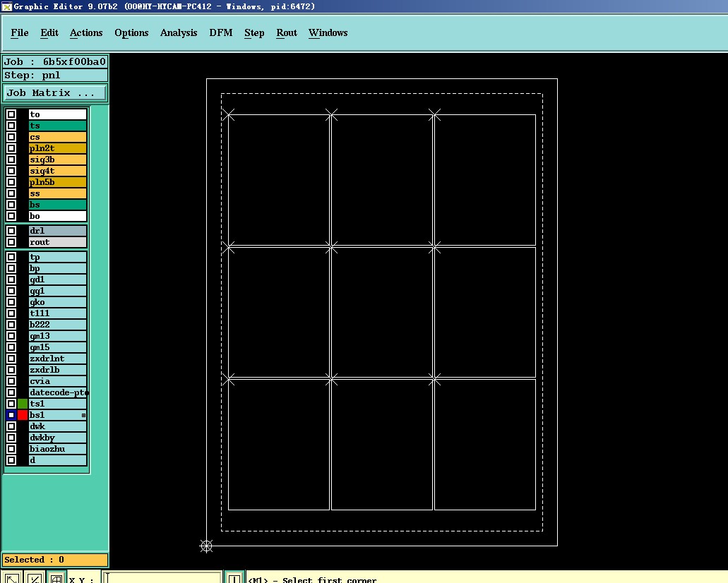Viewport: 728px width, 583px height.
Task: Click the datum origin marker in canvas
Action: pyautogui.click(x=207, y=546)
